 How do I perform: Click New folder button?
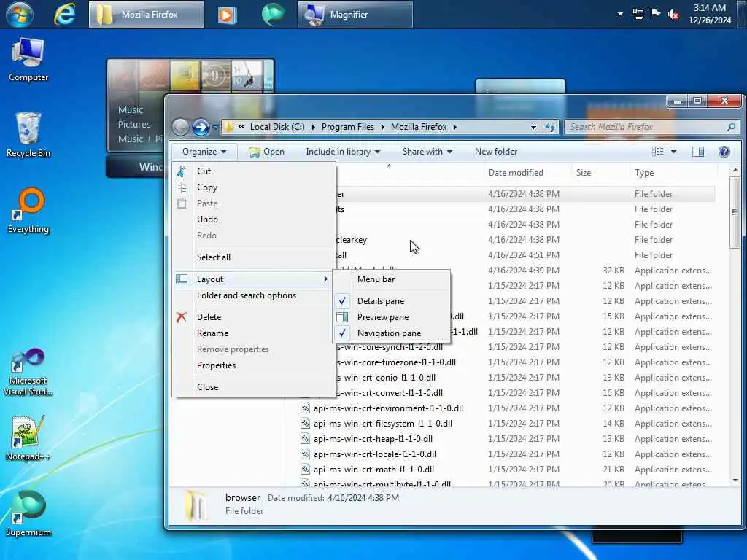click(496, 152)
